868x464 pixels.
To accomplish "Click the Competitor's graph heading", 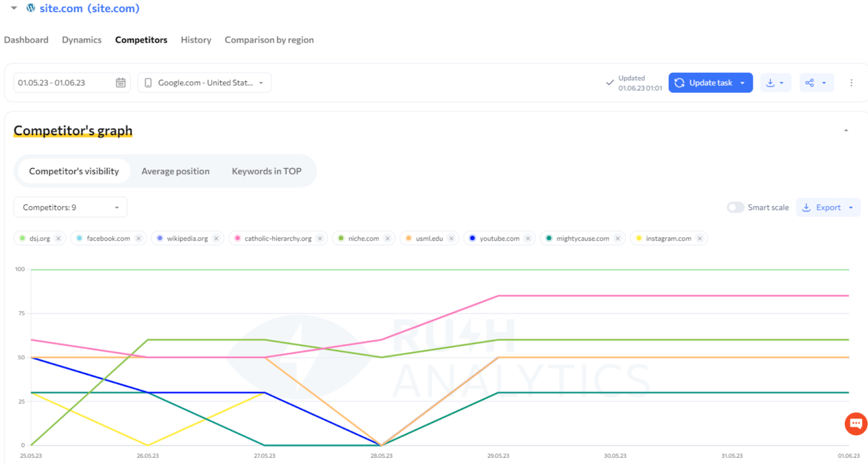I will click(x=73, y=131).
